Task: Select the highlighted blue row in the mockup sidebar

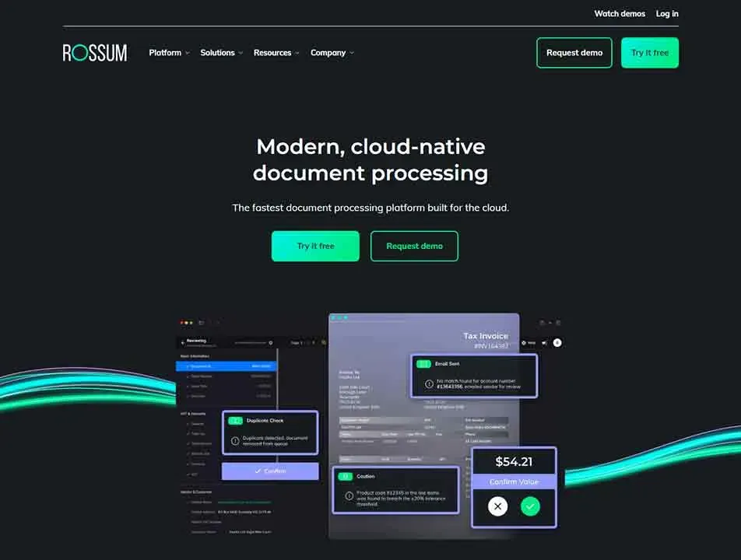Action: [227, 366]
